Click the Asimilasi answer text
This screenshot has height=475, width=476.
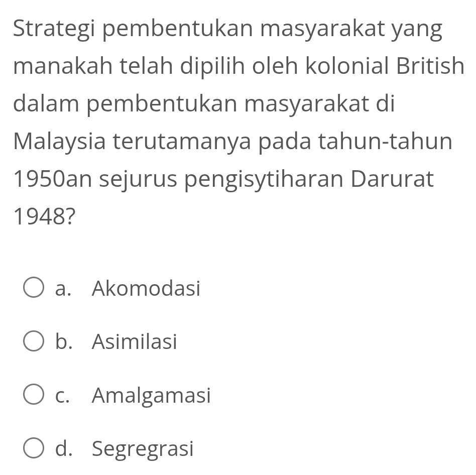(x=135, y=342)
